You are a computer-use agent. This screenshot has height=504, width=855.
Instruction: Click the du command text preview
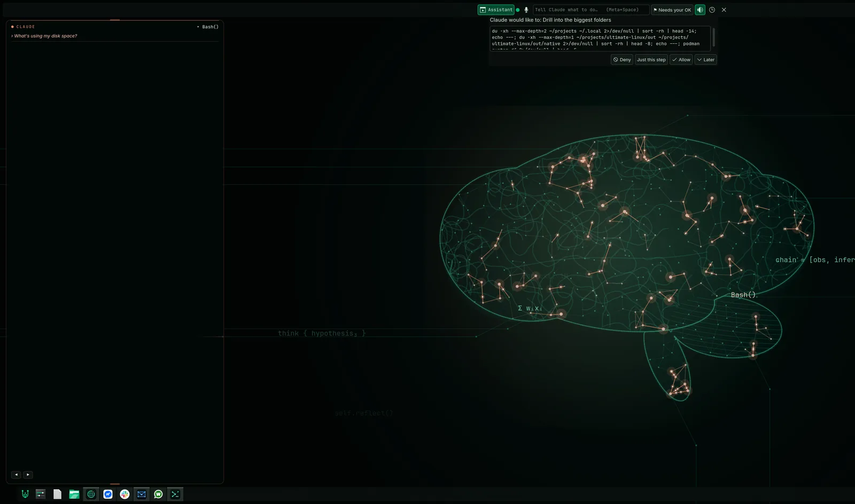click(601, 38)
